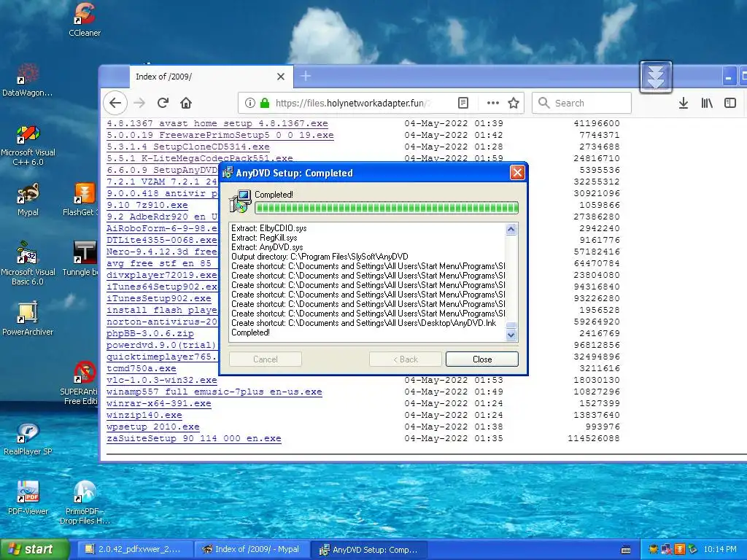Select the 'Create shortcut: ...Desktop\AnyDVD.lnk' log line
Screen dimensions: 747x560
point(363,323)
